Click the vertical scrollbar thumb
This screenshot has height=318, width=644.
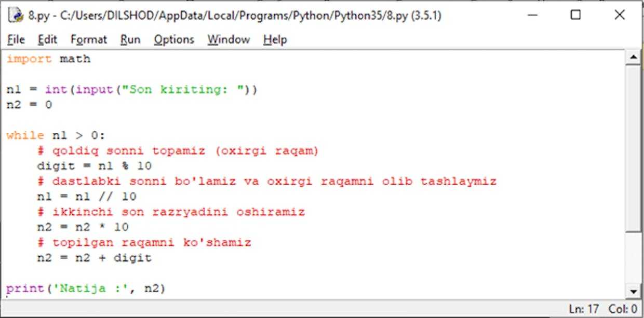634,148
